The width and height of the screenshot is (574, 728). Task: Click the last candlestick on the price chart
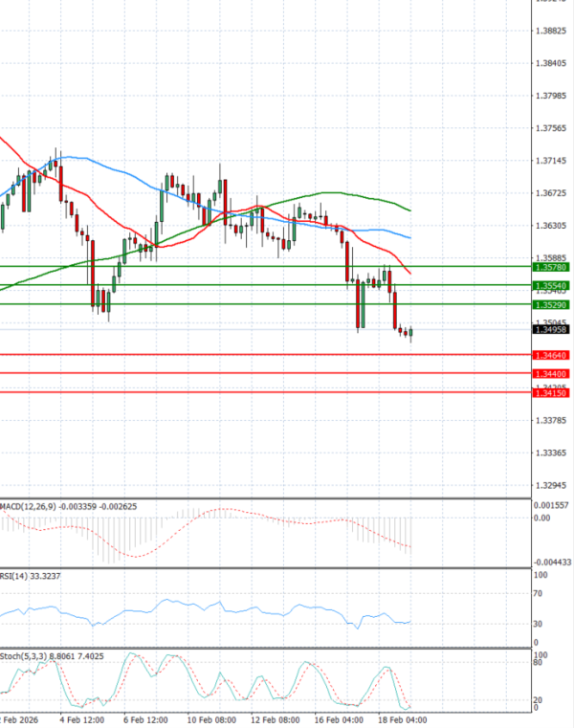411,333
